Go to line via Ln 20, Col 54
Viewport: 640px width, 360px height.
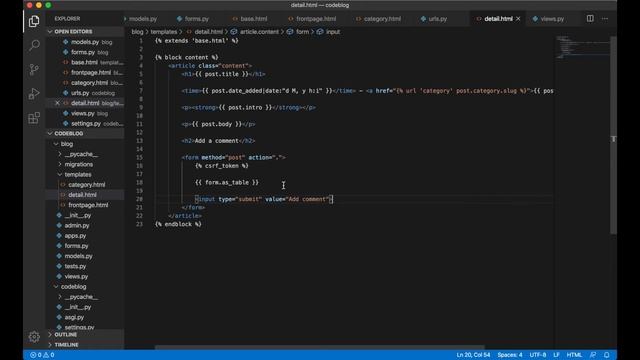coord(473,355)
